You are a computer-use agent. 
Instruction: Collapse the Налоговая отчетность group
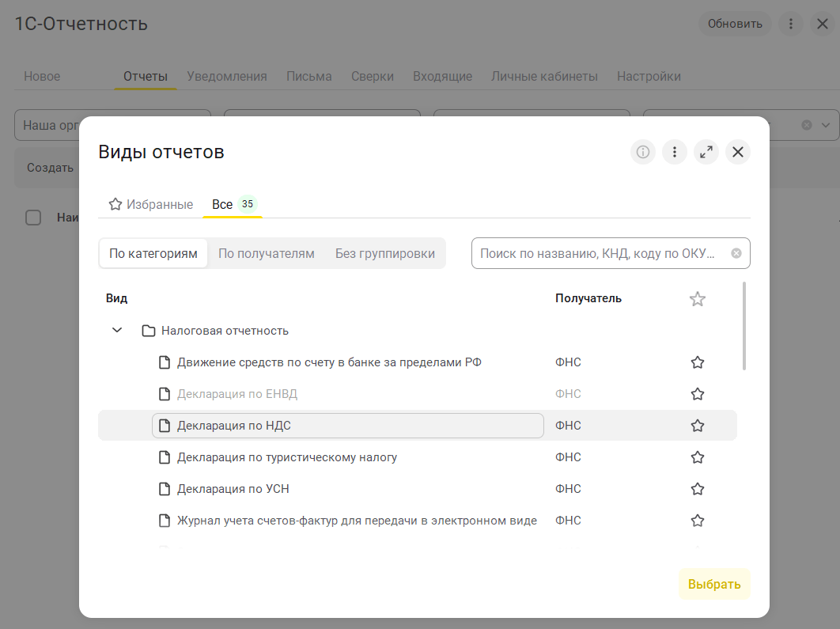point(117,331)
